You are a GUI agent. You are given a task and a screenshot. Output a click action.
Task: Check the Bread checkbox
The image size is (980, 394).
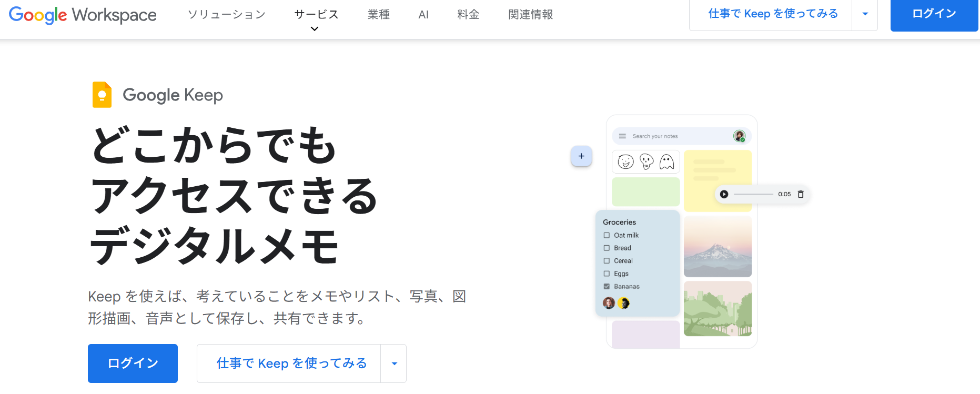(607, 248)
